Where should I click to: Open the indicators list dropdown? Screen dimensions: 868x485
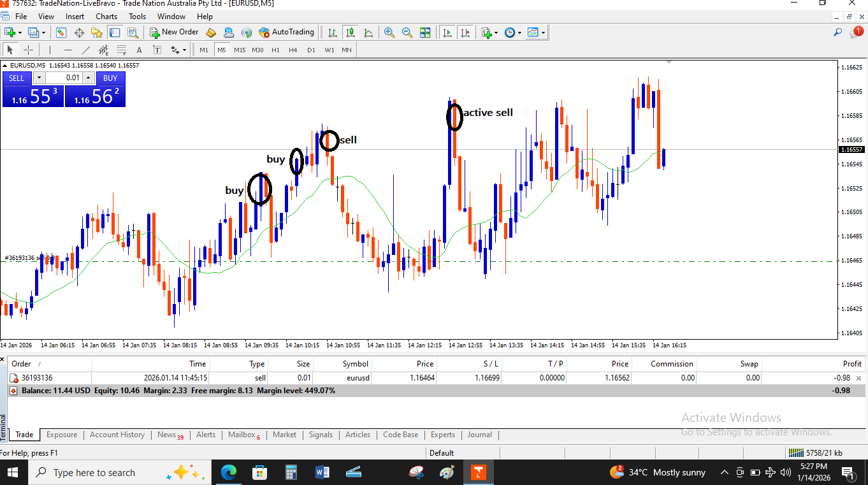[489, 33]
